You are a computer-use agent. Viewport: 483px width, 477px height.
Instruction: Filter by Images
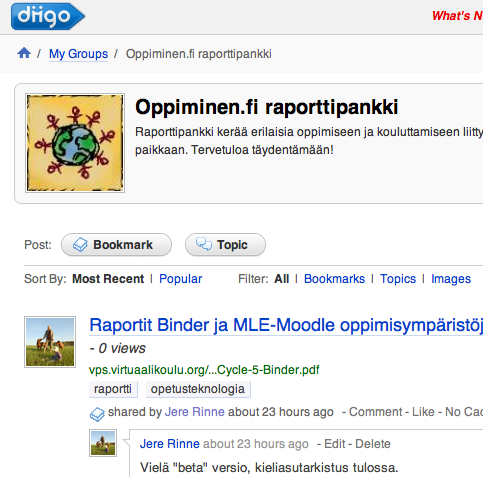(x=451, y=279)
